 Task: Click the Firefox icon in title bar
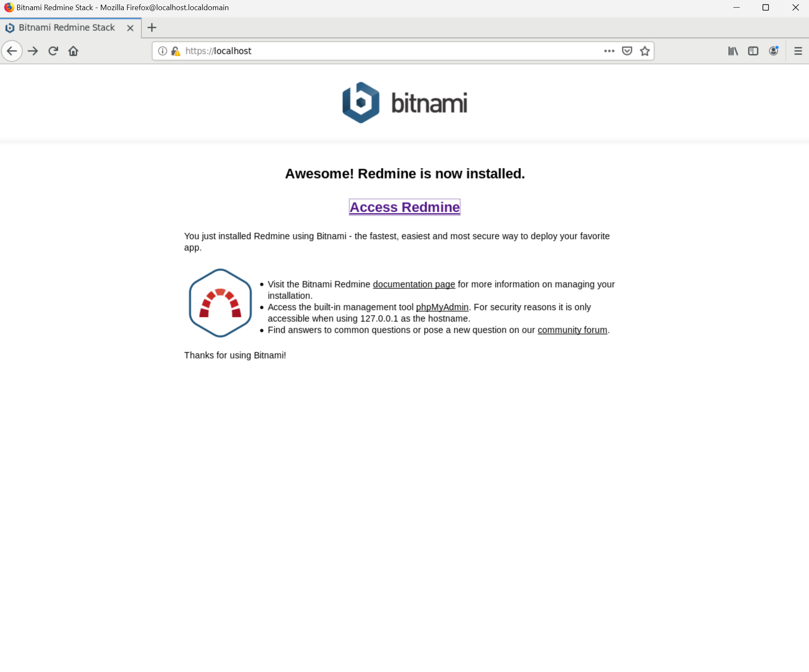[8, 8]
